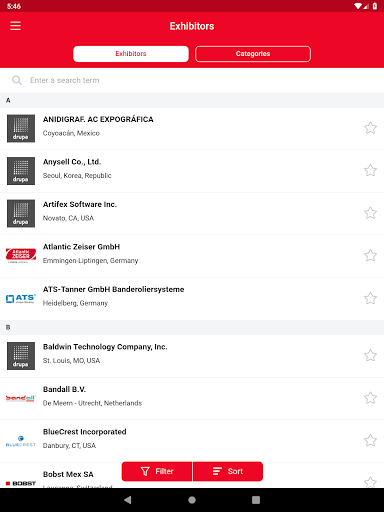Open the Atlantic Zeiser logo thumbnail
The height and width of the screenshot is (512, 384).
(x=21, y=256)
